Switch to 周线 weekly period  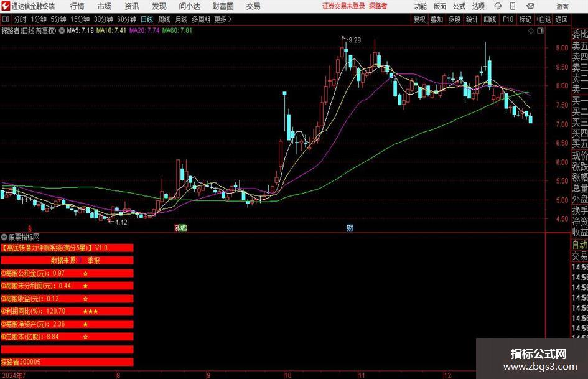coord(164,19)
